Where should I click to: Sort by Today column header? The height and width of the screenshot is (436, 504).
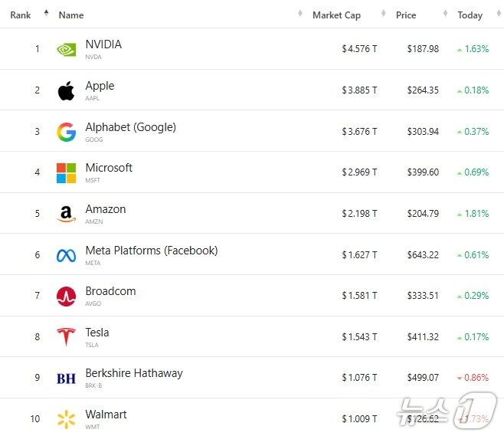(x=470, y=15)
